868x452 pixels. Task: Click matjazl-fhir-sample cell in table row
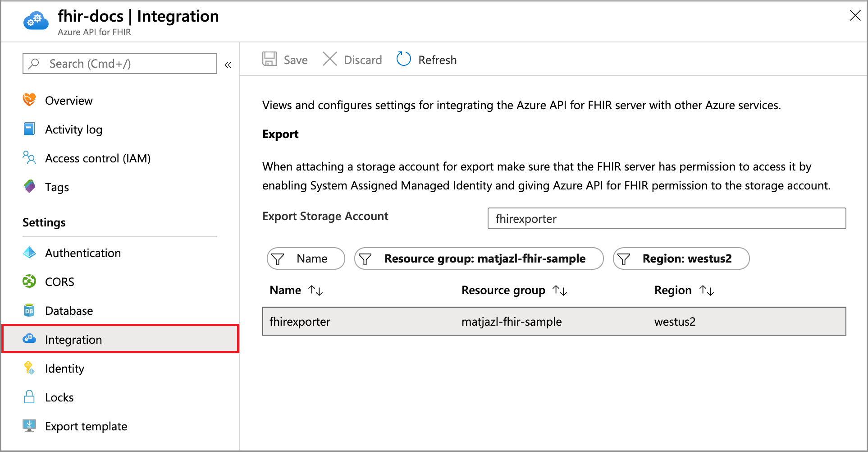(512, 322)
